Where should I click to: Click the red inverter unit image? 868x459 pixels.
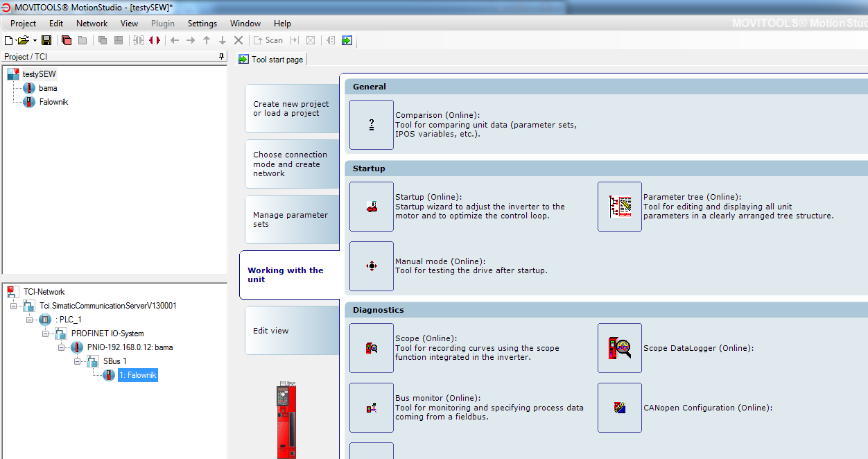pyautogui.click(x=287, y=419)
